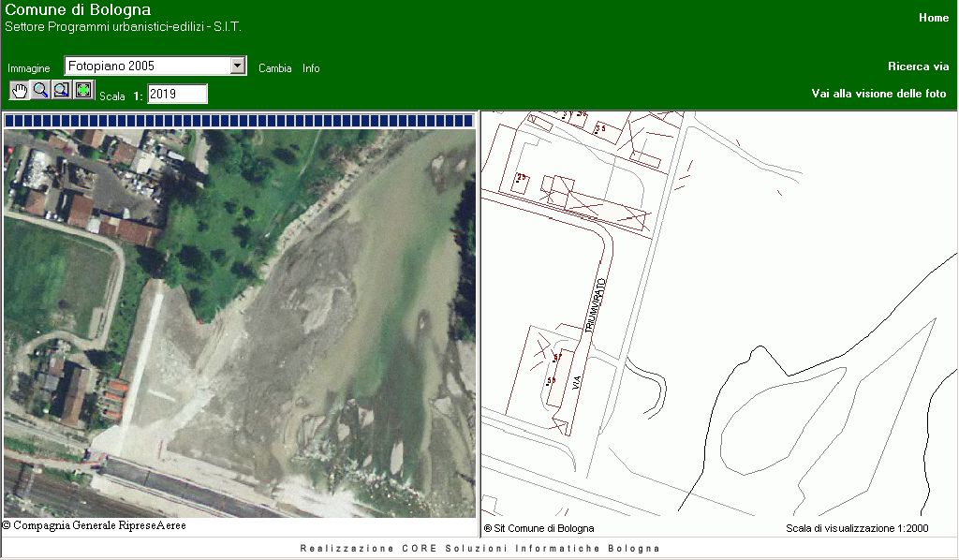Viewport: 959px width, 560px height.
Task: Go to the Home page
Action: 933,18
